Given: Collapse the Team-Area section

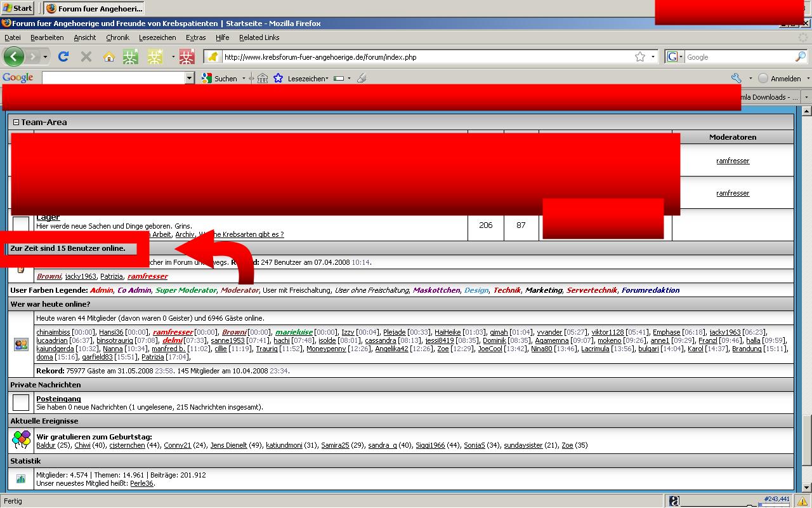Looking at the screenshot, I should (16, 123).
